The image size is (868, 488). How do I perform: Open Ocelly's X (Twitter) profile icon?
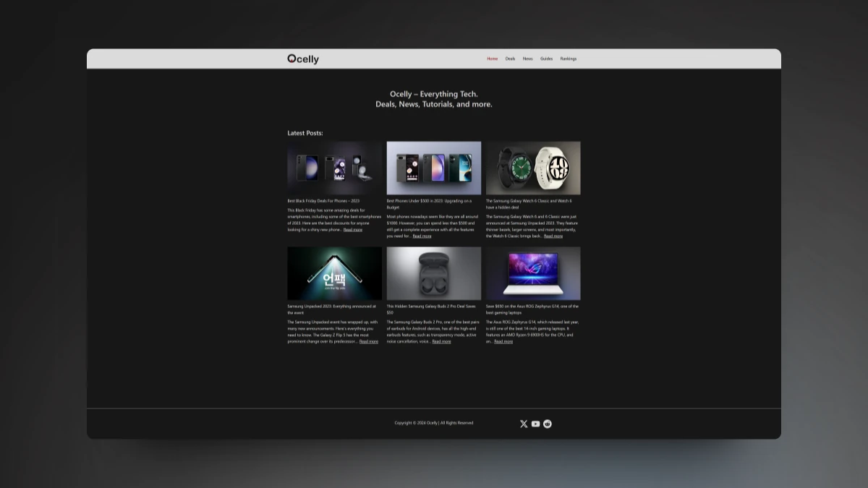pos(524,424)
